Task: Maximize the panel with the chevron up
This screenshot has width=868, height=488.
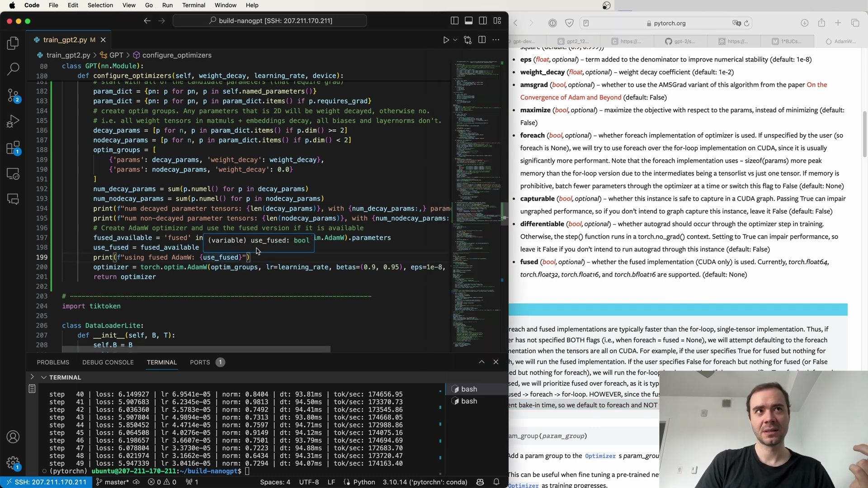Action: (481, 362)
